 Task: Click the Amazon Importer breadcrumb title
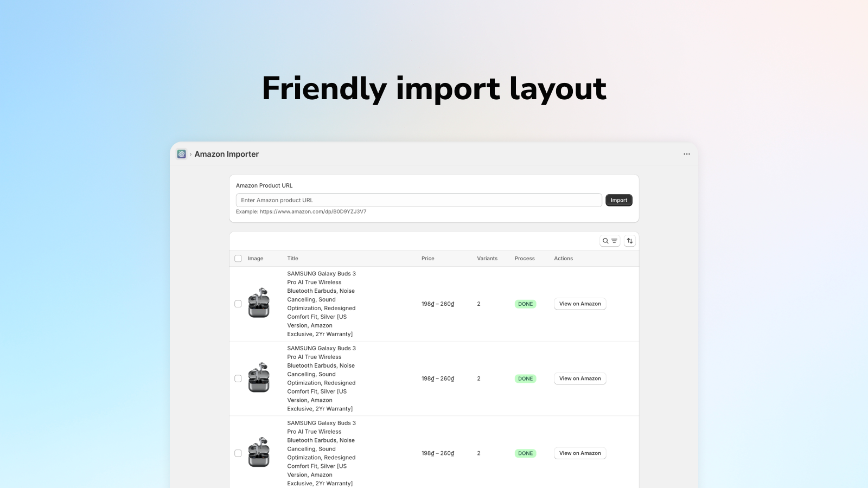click(x=227, y=154)
